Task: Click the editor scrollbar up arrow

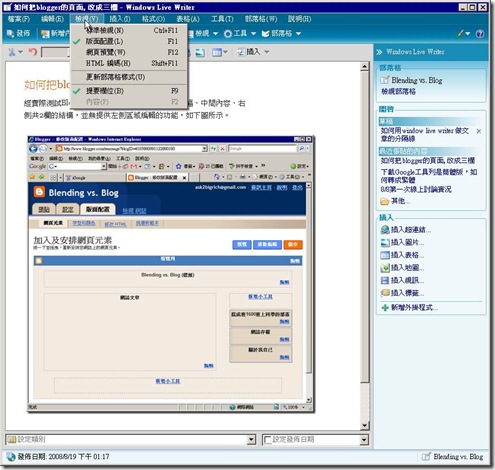Action: (364, 67)
